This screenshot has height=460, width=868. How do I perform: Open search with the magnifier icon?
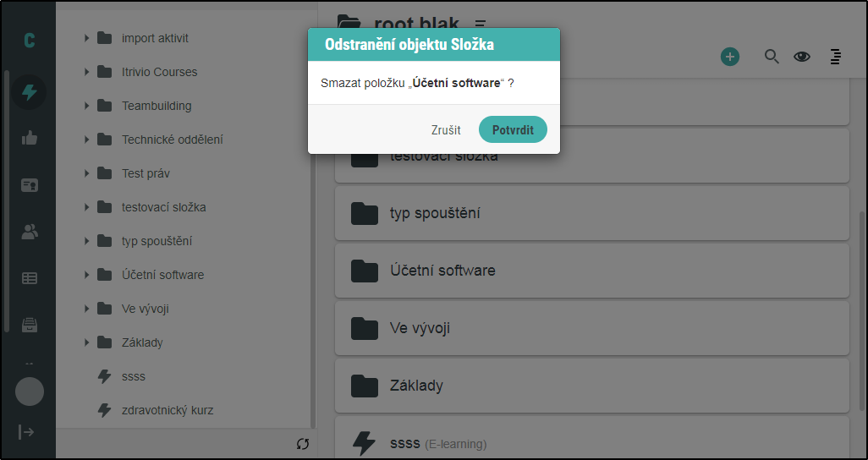point(772,57)
